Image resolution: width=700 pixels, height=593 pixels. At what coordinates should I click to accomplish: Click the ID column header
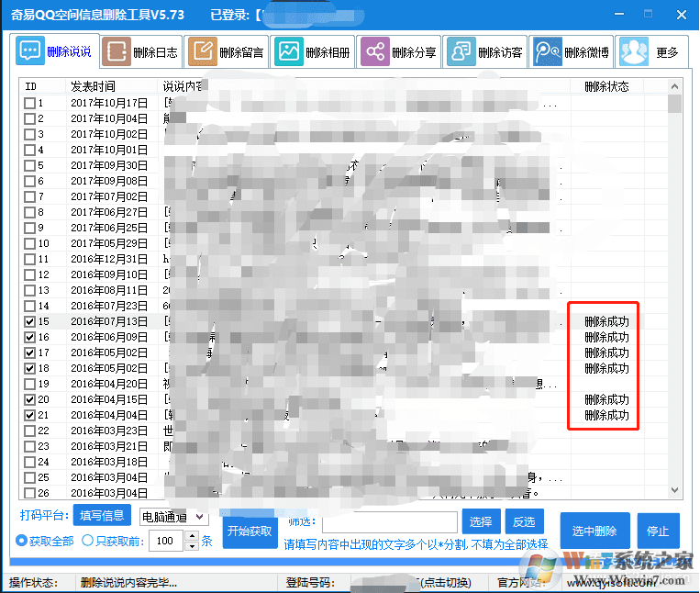click(31, 86)
